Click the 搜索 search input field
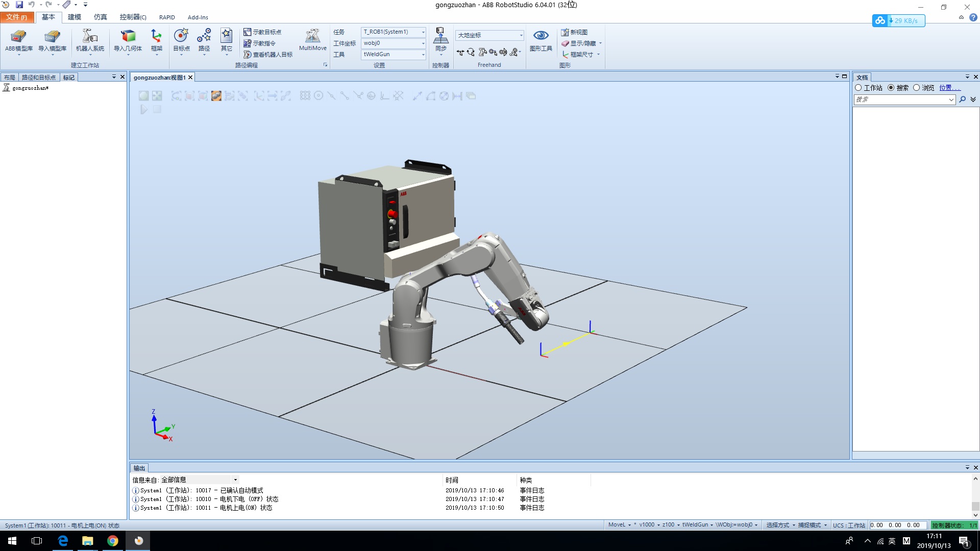The image size is (980, 551). (904, 99)
